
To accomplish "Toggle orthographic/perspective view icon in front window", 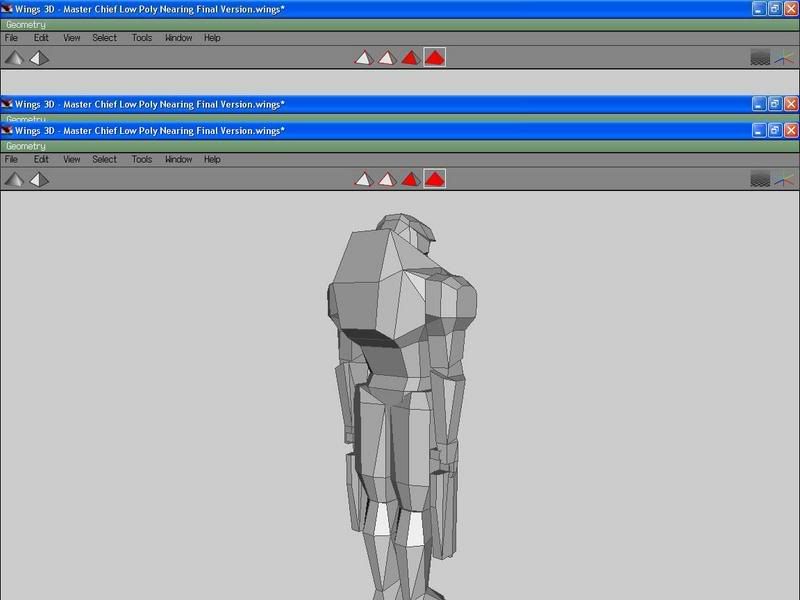I will tap(39, 179).
